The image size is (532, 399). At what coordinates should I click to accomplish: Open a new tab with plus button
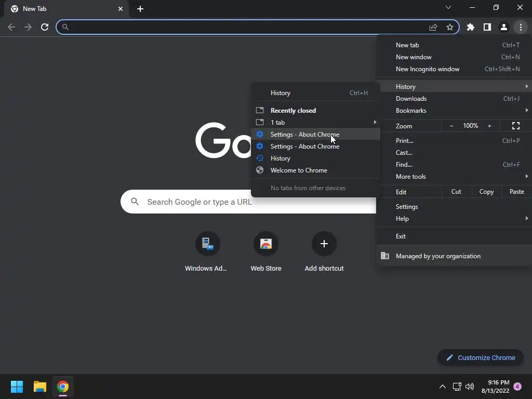pos(140,9)
